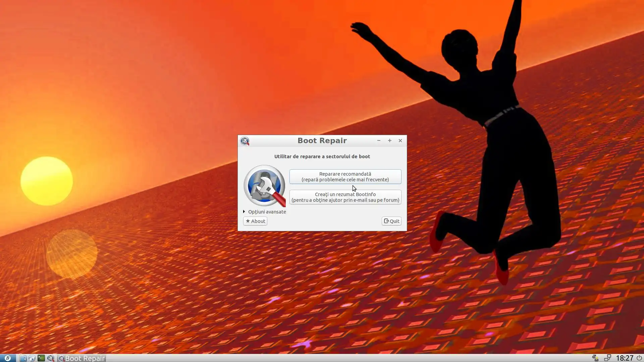Click Creați un rezumat BootInfo button
Image resolution: width=644 pixels, height=362 pixels.
pyautogui.click(x=345, y=197)
